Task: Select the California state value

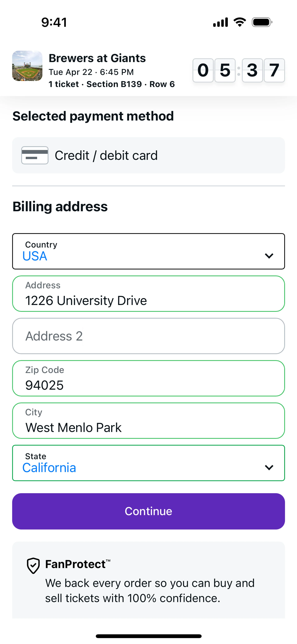Action: pyautogui.click(x=49, y=468)
